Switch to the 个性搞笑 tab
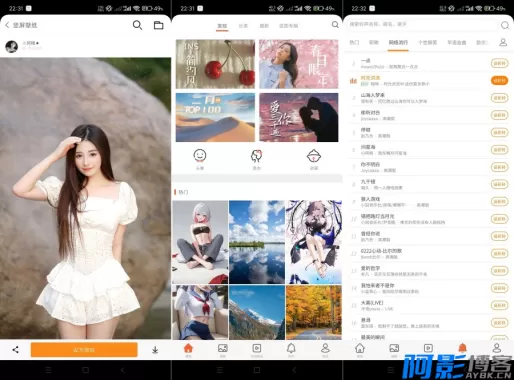Viewport: 514px width, 380px height. tap(428, 42)
